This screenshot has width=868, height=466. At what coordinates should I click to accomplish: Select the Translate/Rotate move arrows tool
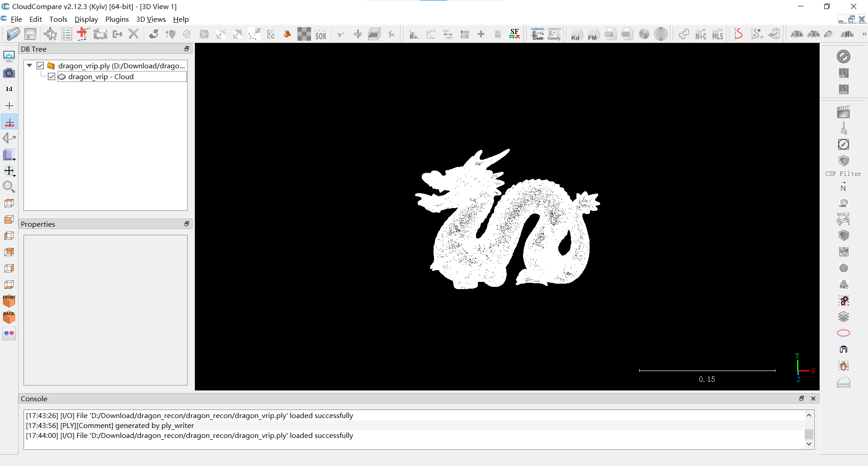(358, 34)
